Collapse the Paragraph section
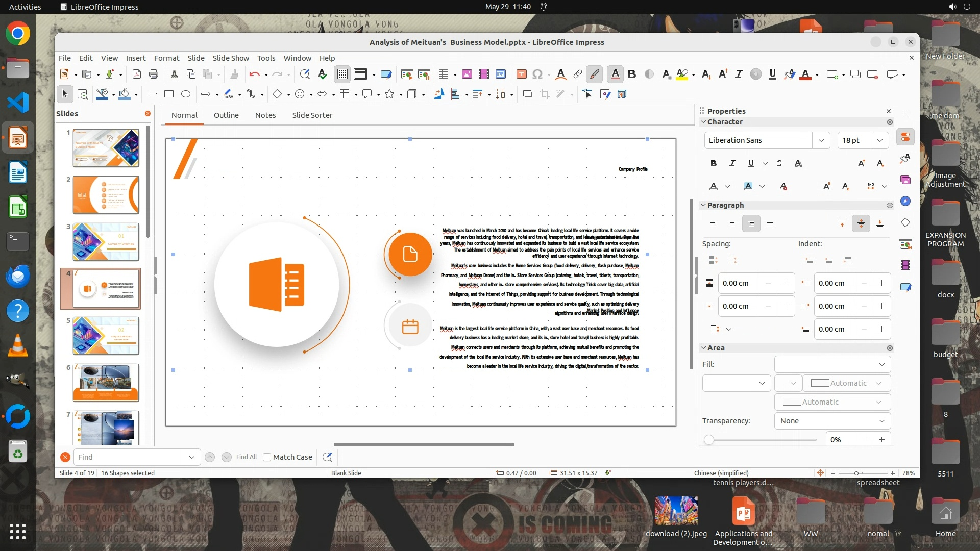The width and height of the screenshot is (980, 551). click(703, 205)
